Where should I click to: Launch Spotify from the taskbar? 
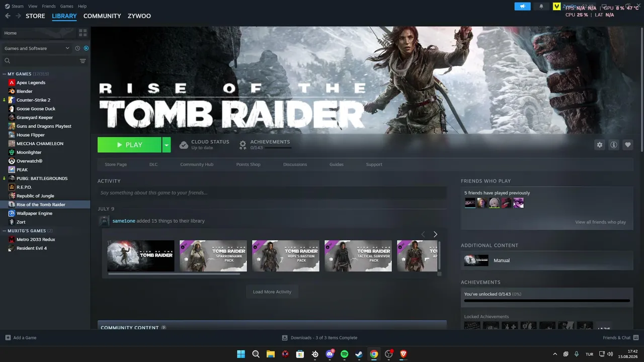pyautogui.click(x=344, y=354)
